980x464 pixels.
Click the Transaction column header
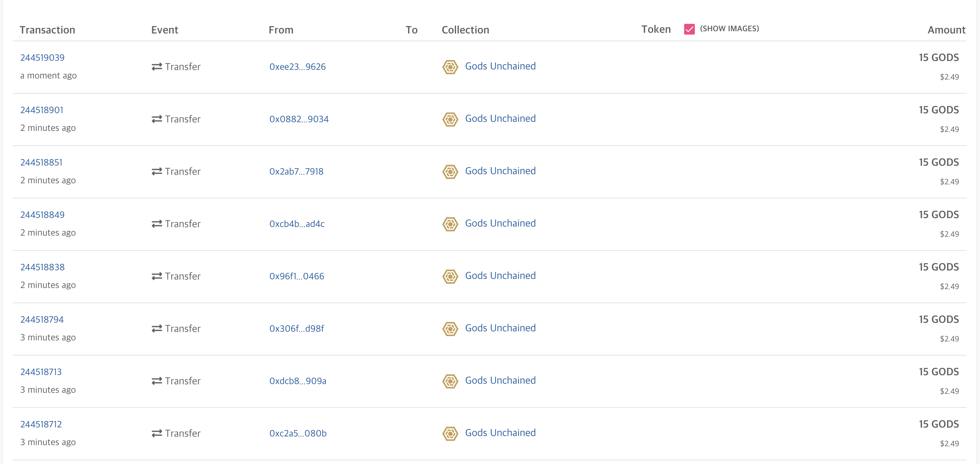click(x=47, y=30)
